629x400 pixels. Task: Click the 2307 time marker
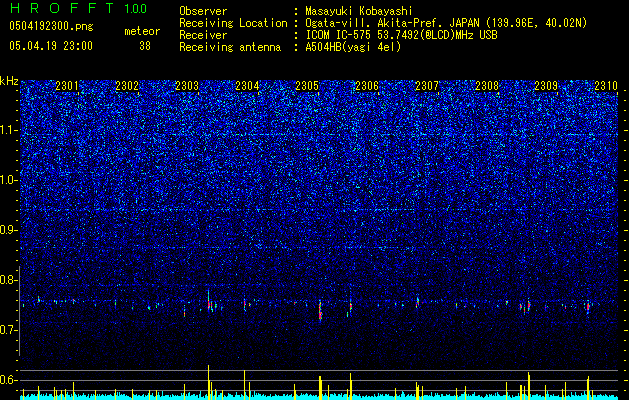point(427,86)
